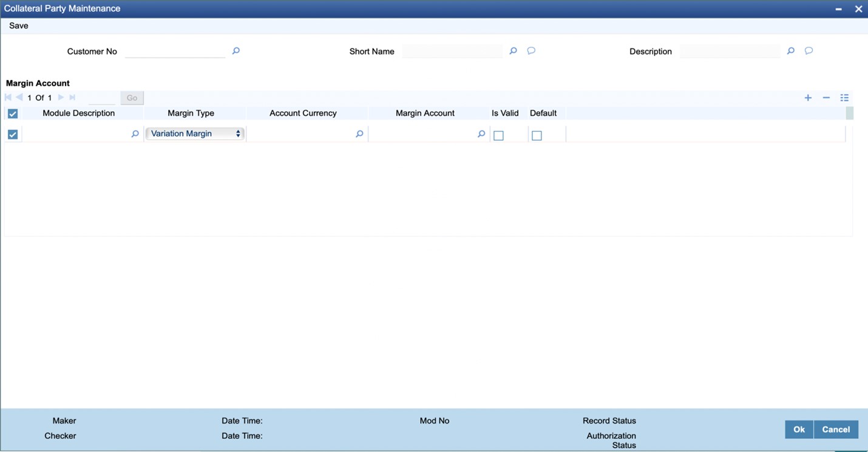Click the Checker label
868x452 pixels.
[x=60, y=436]
